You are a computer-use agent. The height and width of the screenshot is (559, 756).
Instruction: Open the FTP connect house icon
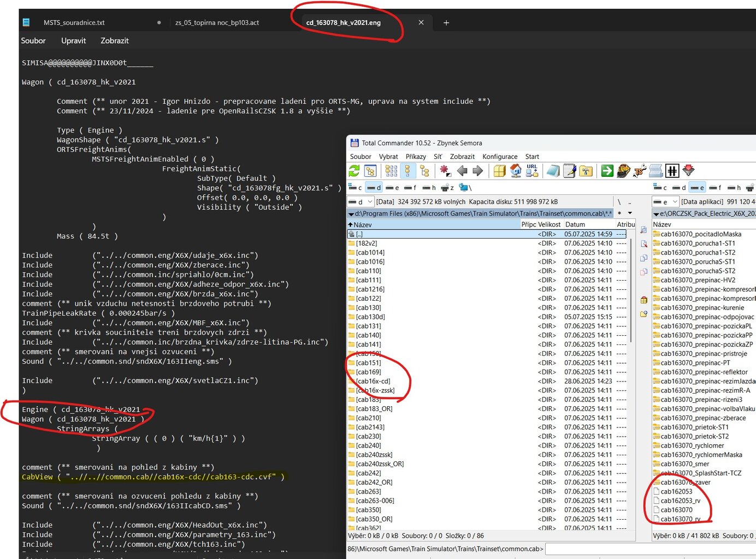(x=516, y=171)
